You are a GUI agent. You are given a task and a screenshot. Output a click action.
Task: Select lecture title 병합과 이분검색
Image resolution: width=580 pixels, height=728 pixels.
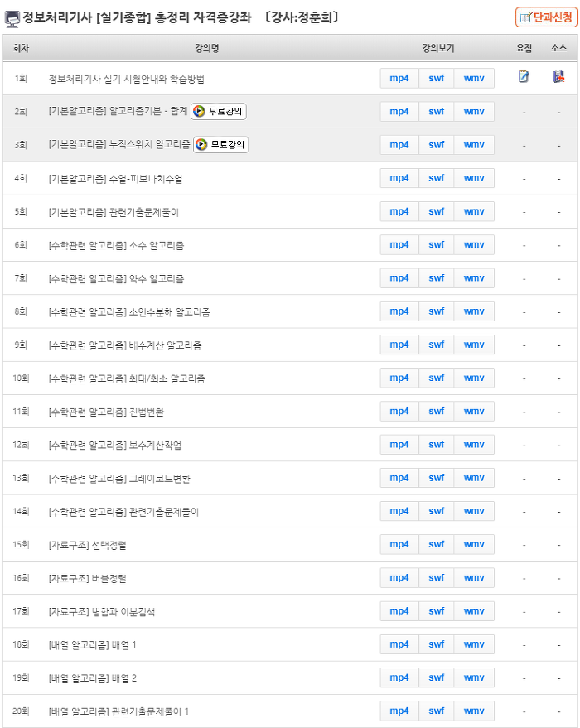point(123,612)
